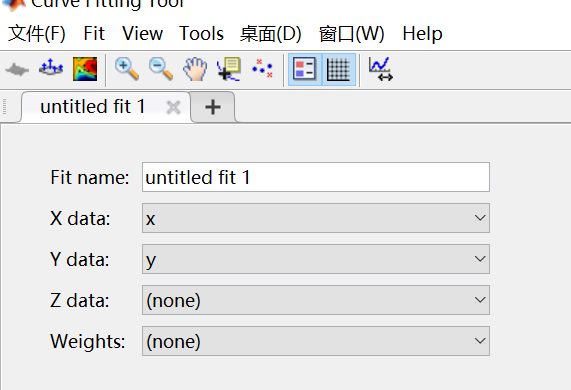
Task: Open the View menu
Action: [x=142, y=34]
